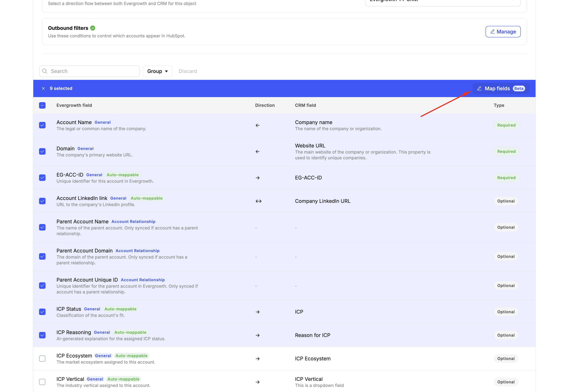Screen dimensions: 585x392
Task: Click the right arrow direction for ICP Reasoning
Action: 257,335
